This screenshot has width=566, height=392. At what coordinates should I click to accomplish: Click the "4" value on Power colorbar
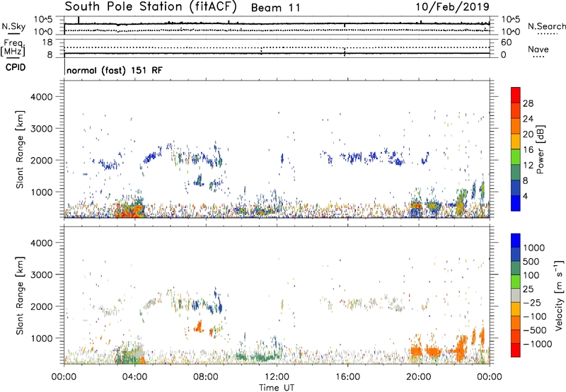point(526,197)
